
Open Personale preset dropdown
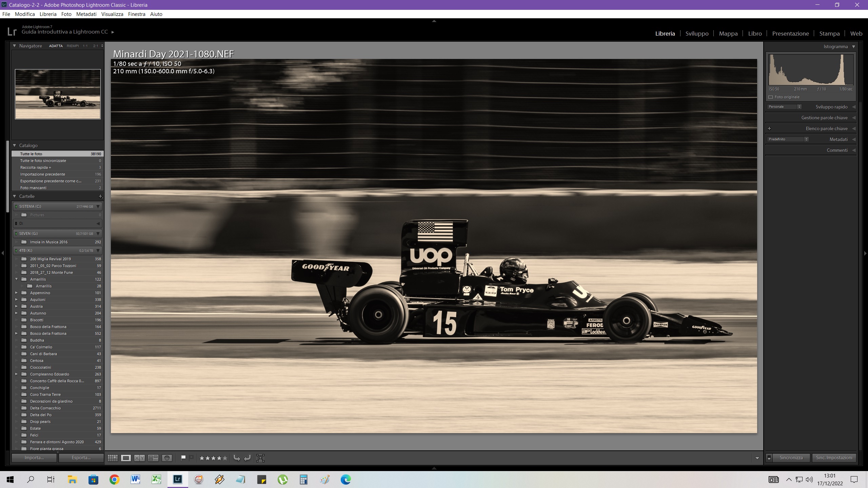pyautogui.click(x=784, y=107)
